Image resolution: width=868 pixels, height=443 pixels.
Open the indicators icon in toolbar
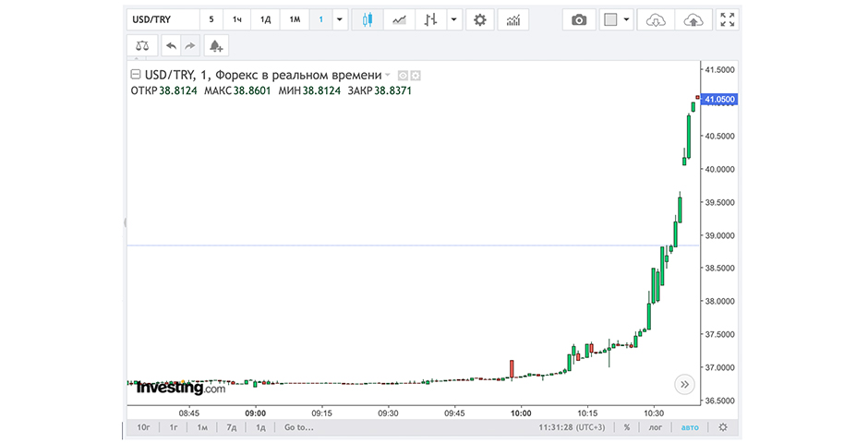(x=513, y=20)
